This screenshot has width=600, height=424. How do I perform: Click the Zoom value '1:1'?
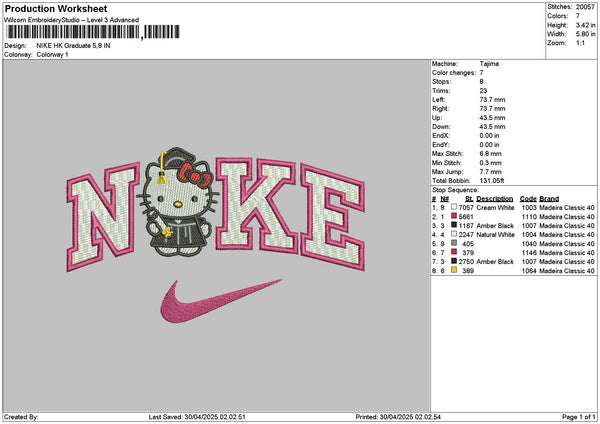(580, 43)
